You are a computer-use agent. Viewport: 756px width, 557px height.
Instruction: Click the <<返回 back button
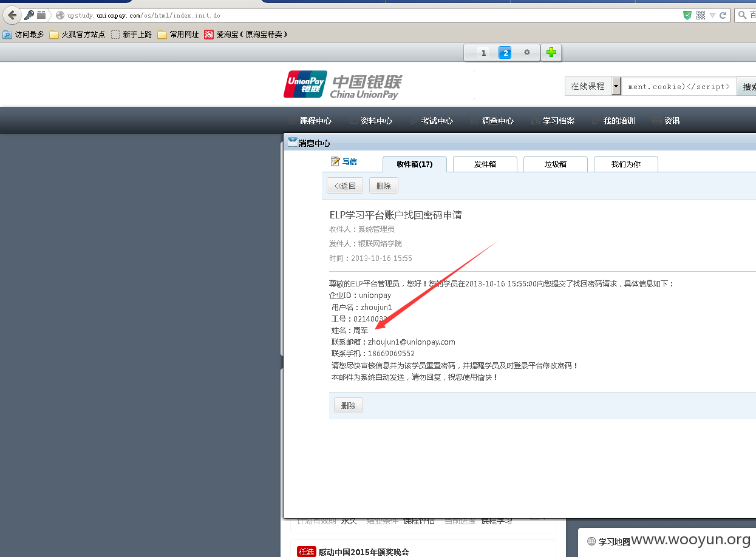[345, 186]
